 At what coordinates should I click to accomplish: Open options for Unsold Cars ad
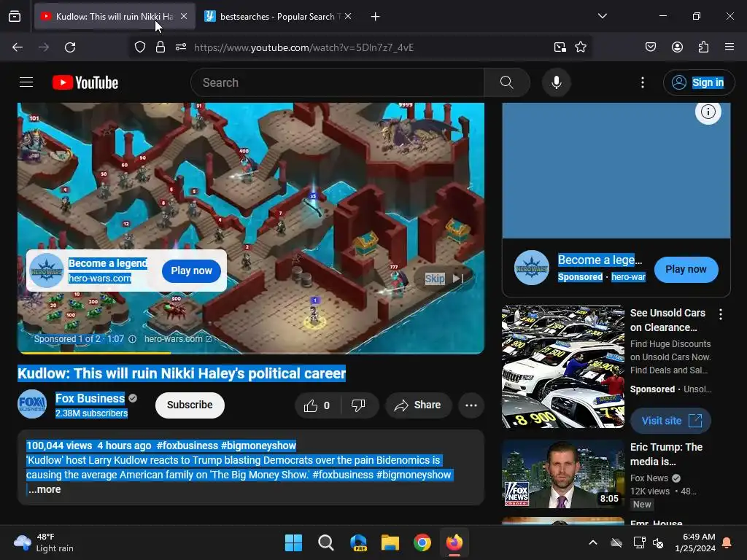(721, 314)
